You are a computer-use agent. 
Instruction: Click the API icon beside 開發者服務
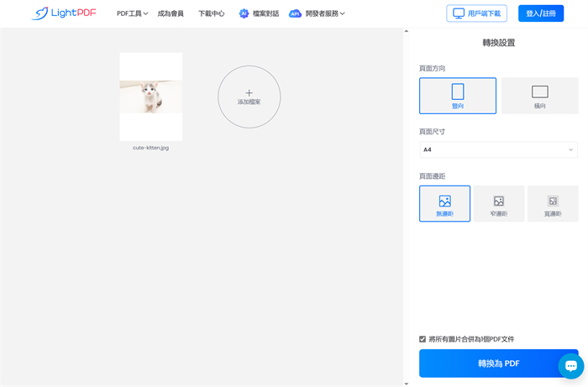pyautogui.click(x=295, y=13)
